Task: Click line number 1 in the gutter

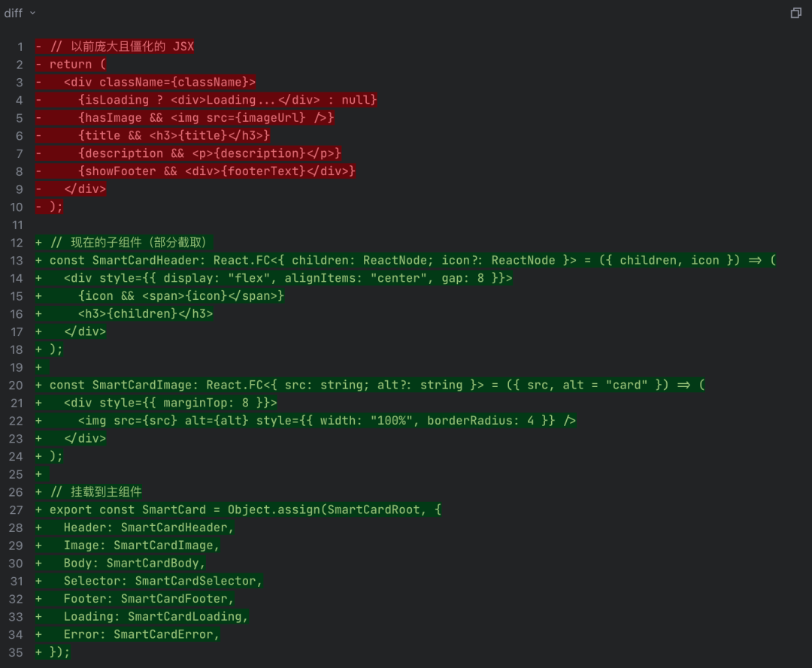Action: coord(20,47)
